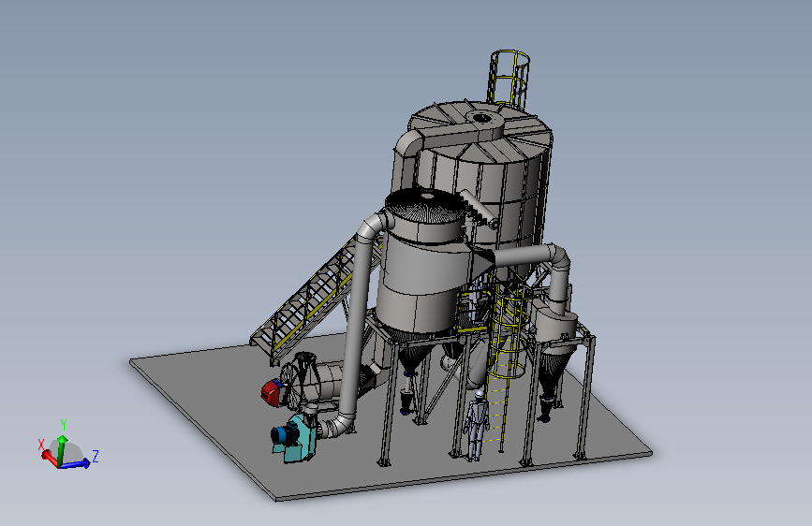Click the red X axis arrow of triad

(x=50, y=457)
